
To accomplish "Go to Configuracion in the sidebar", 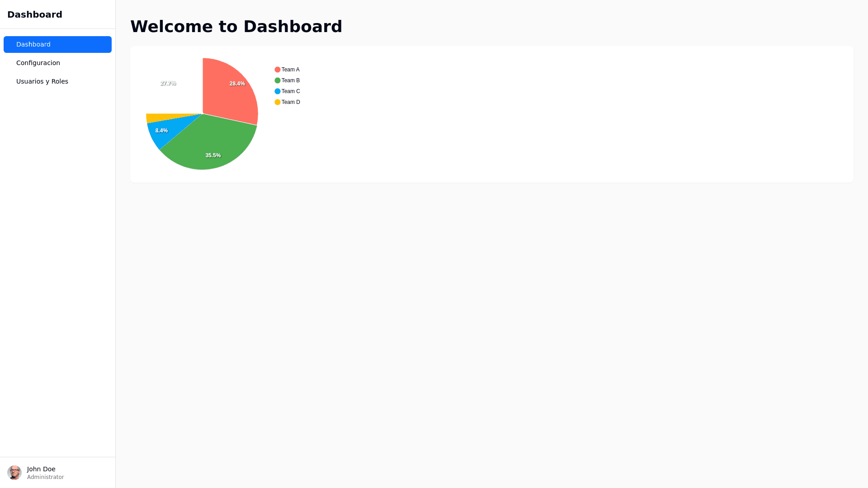I will pyautogui.click(x=38, y=63).
